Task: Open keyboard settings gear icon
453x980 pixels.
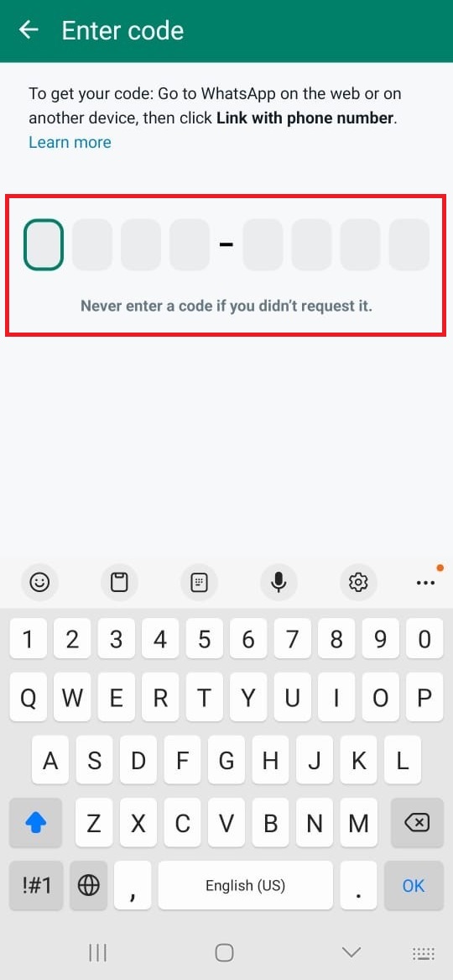Action: click(x=358, y=583)
